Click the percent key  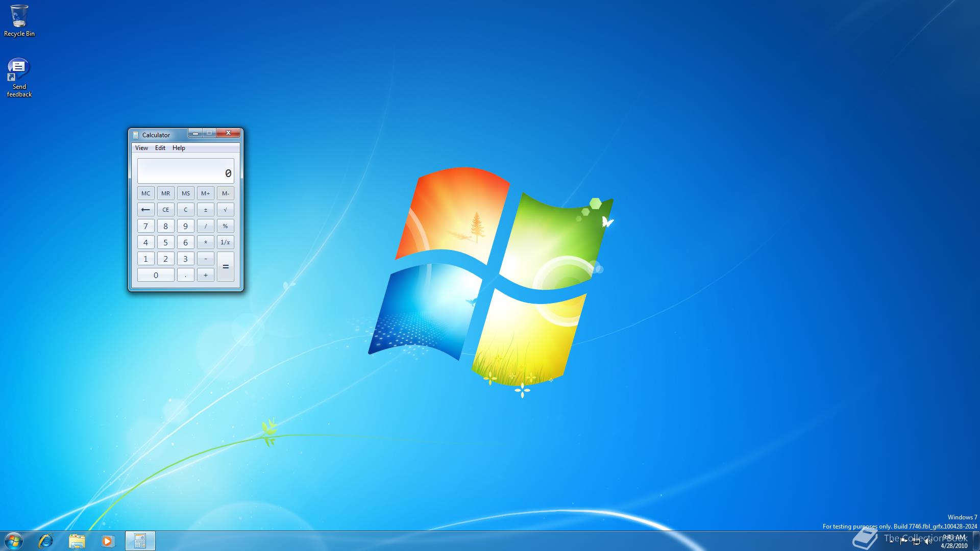click(225, 226)
